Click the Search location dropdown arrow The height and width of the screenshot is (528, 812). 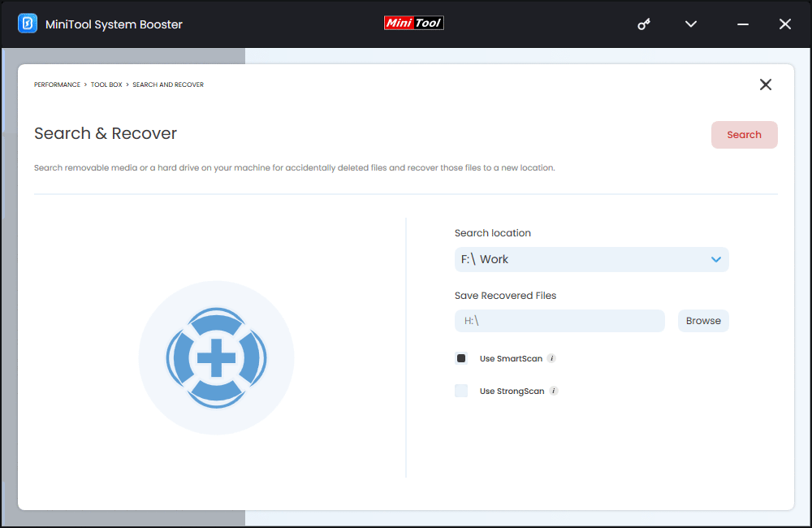(x=715, y=260)
